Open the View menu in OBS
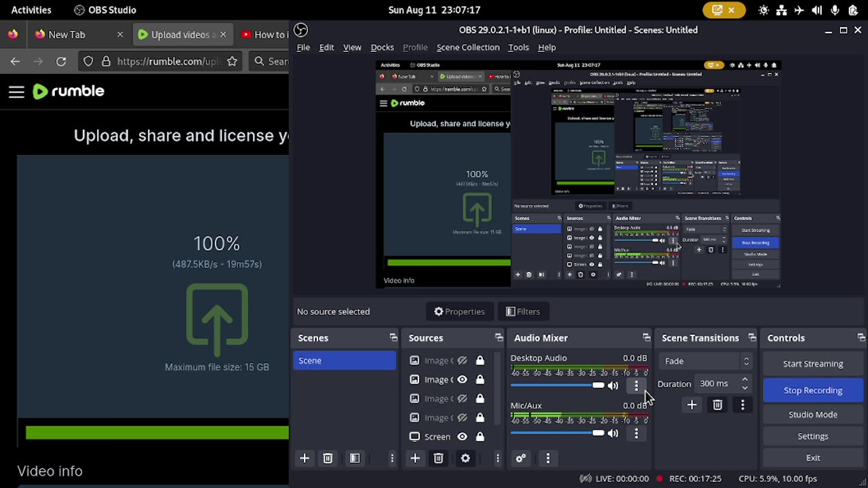 pos(352,47)
